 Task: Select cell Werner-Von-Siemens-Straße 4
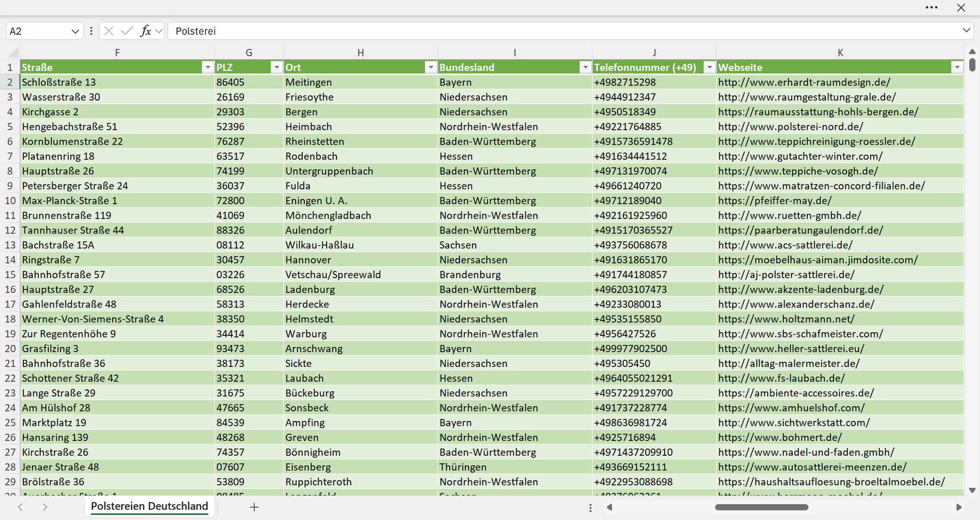[x=117, y=319]
